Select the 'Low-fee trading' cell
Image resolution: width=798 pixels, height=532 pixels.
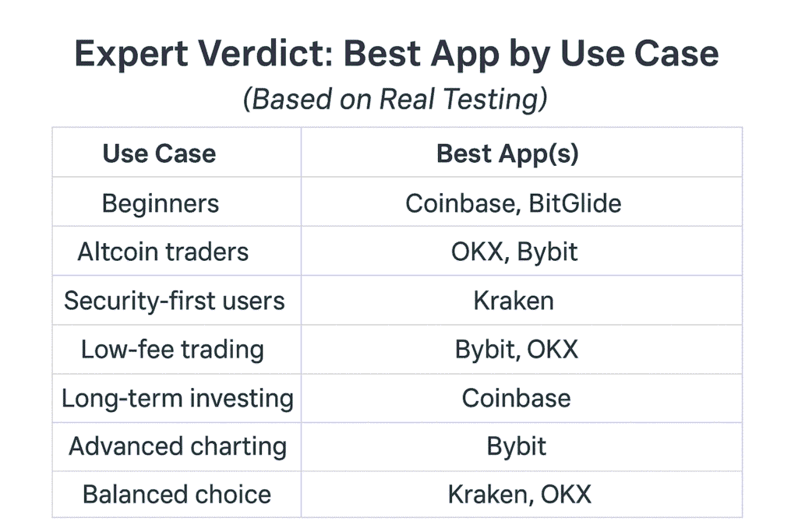pos(172,349)
